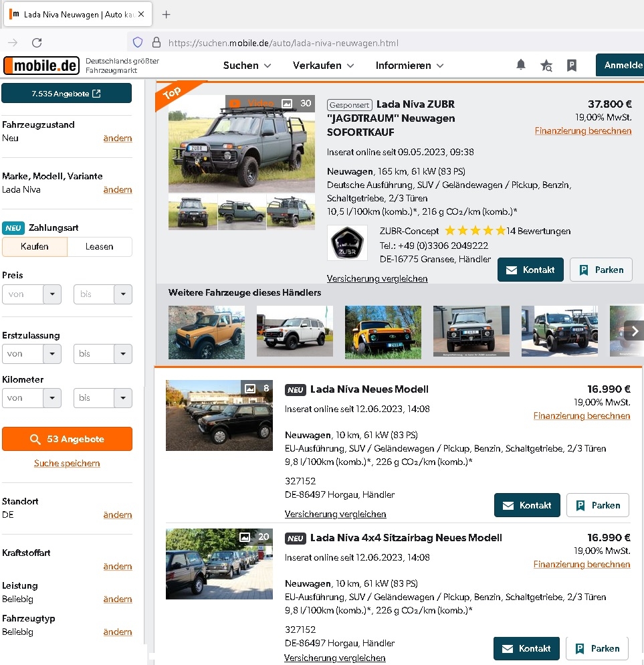Open the notifications bell icon
Screen dimensions: 644x665
(x=521, y=65)
